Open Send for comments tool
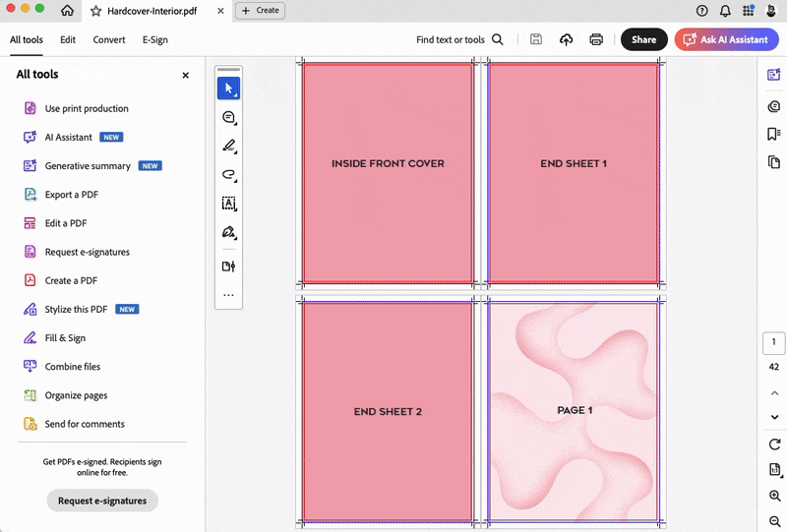The width and height of the screenshot is (787, 532). [x=75, y=424]
